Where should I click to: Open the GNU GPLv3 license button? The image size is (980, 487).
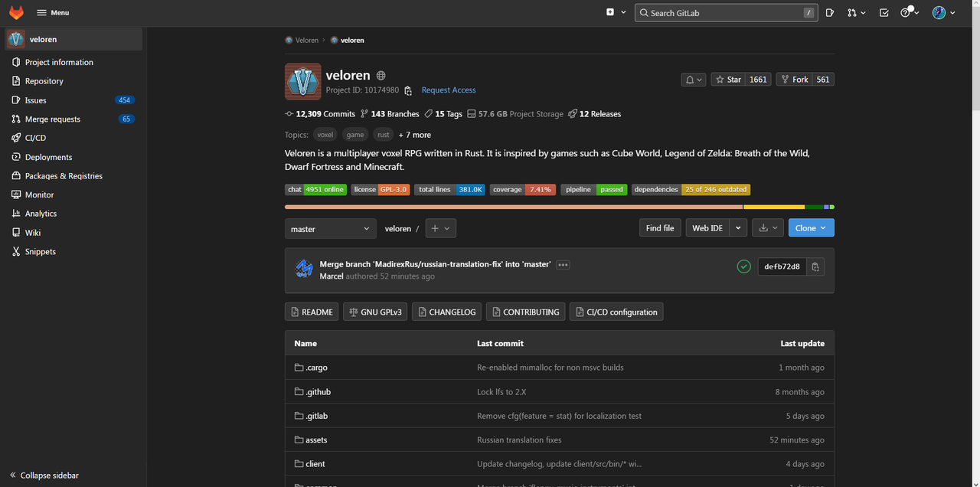(x=375, y=312)
